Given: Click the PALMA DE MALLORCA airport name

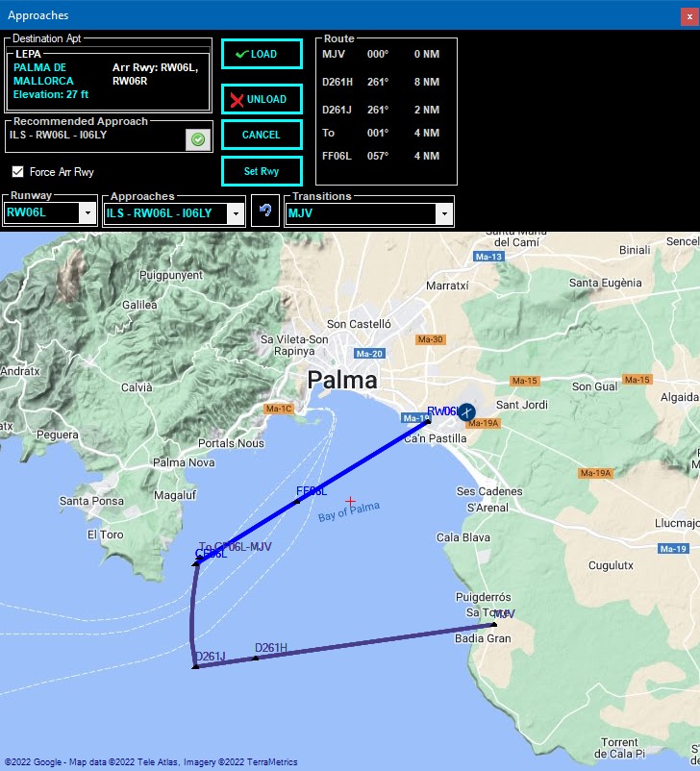Looking at the screenshot, I should (43, 74).
